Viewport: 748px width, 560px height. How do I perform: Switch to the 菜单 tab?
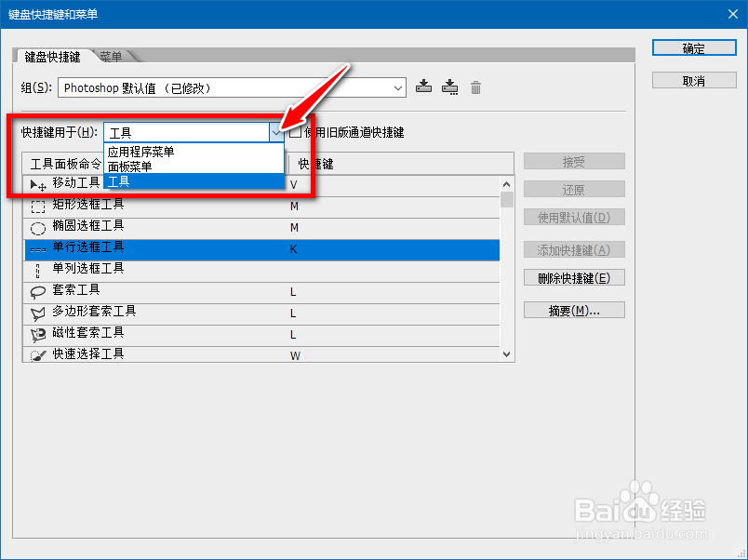point(111,57)
